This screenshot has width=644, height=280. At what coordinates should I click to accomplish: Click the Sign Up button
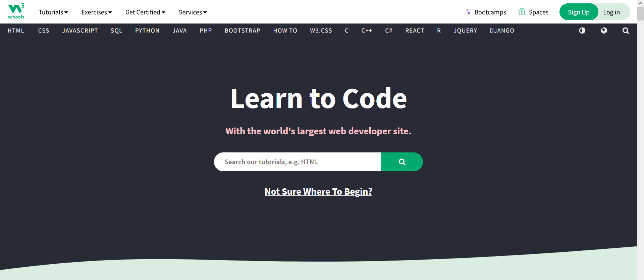tap(579, 12)
